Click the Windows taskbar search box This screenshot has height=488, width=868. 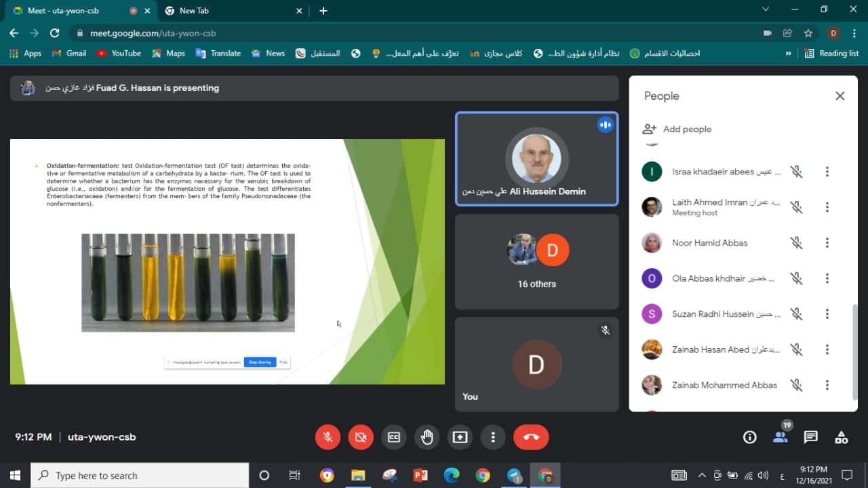pyautogui.click(x=142, y=476)
